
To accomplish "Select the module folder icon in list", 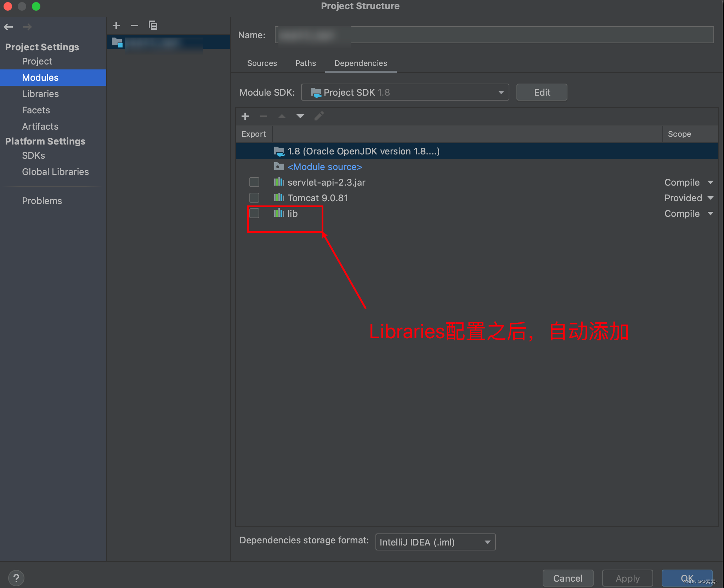I will (117, 43).
